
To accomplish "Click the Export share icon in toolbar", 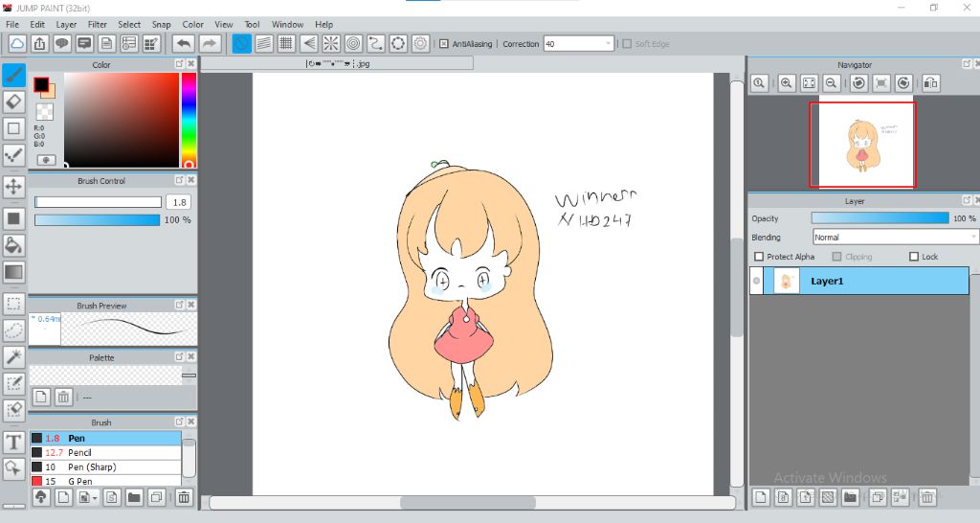I will coord(39,44).
